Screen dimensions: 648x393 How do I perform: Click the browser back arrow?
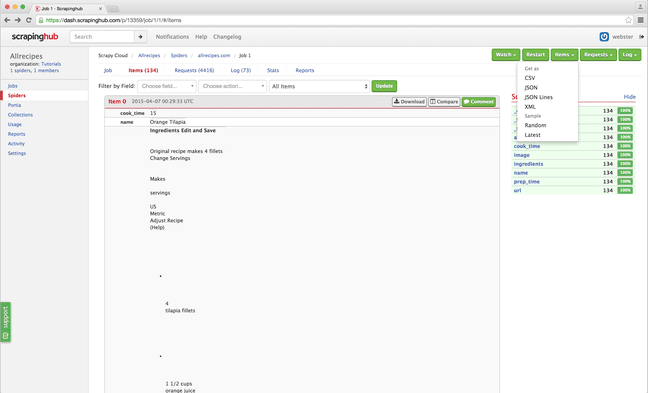point(7,20)
